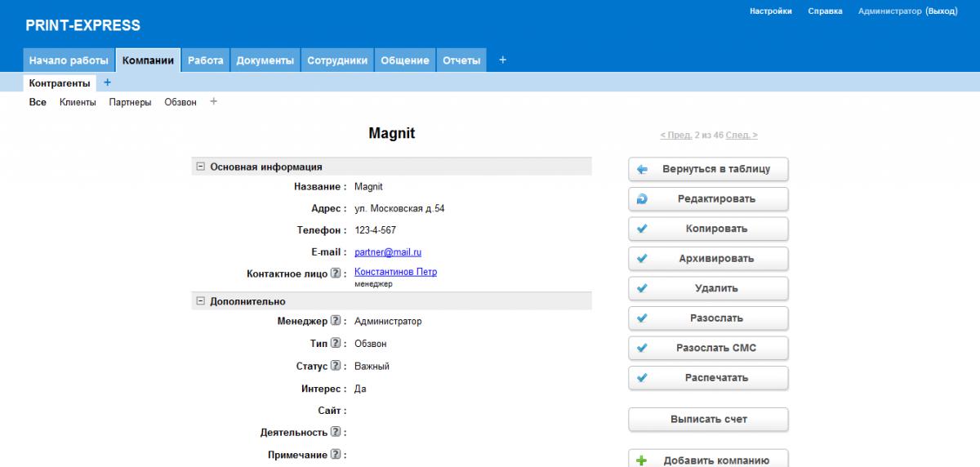Collapse the Основная информация section
The image size is (980, 467).
pyautogui.click(x=200, y=167)
